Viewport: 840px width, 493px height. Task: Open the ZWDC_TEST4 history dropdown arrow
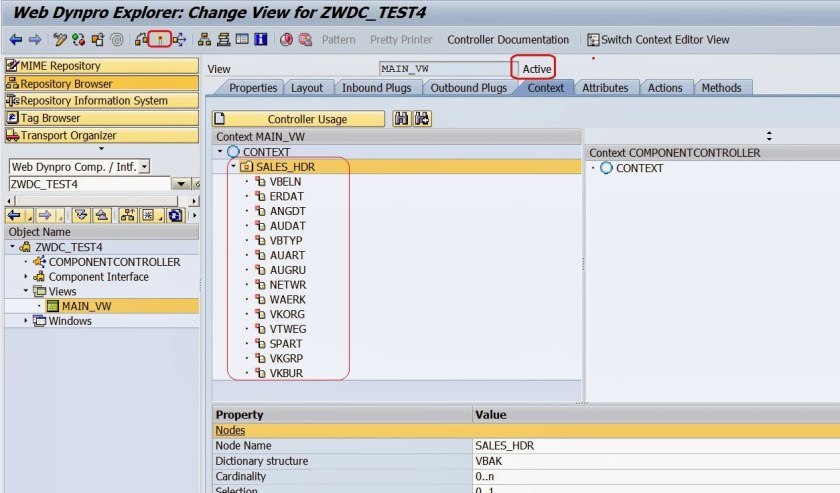pyautogui.click(x=181, y=184)
